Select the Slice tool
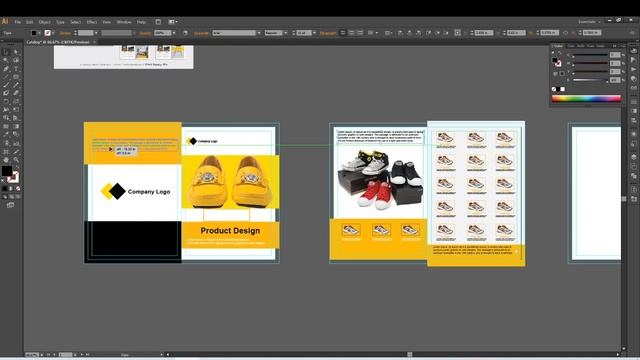640x360 pixels. point(16,151)
